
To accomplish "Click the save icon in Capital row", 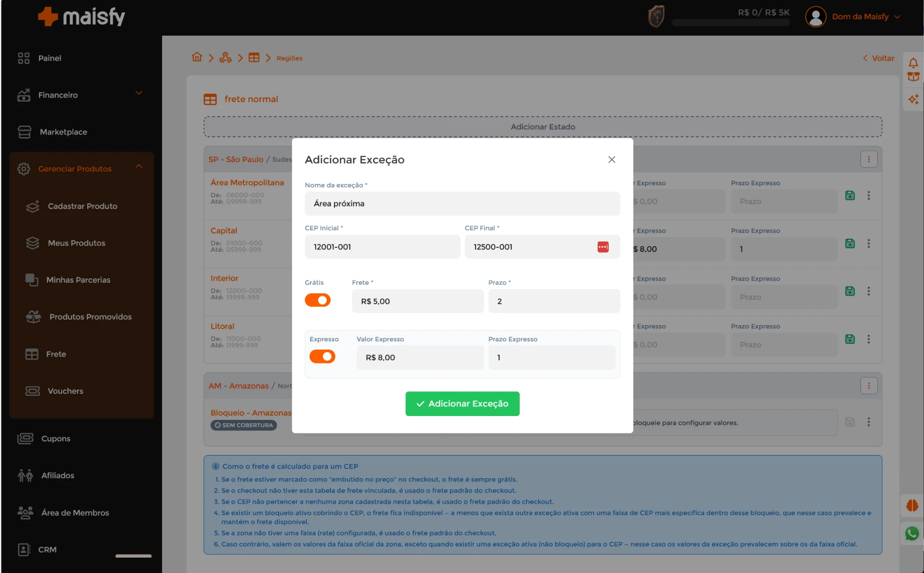I will [850, 244].
